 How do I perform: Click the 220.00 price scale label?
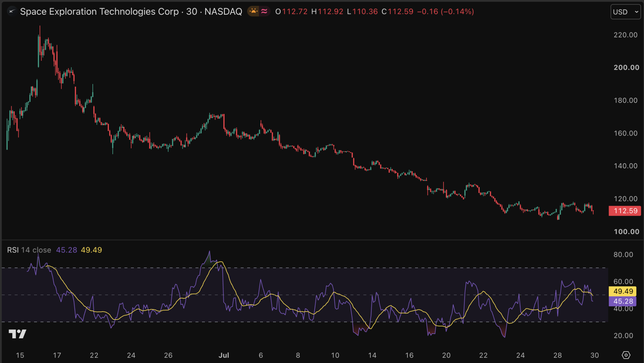pos(625,35)
